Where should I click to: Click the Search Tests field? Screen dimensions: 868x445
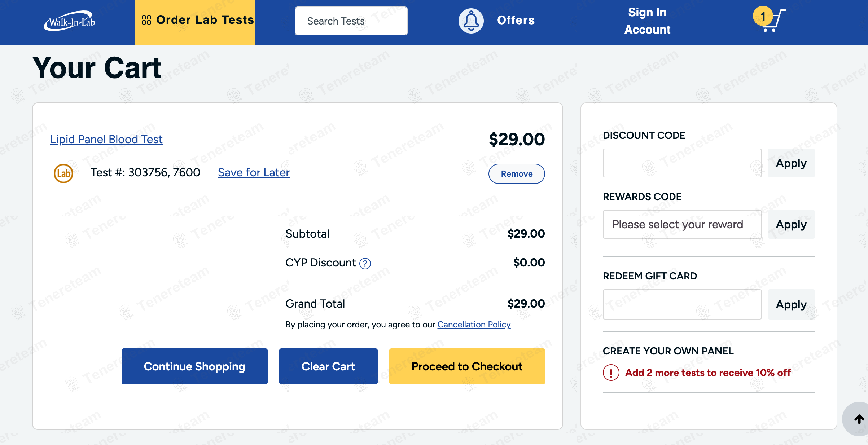click(351, 21)
